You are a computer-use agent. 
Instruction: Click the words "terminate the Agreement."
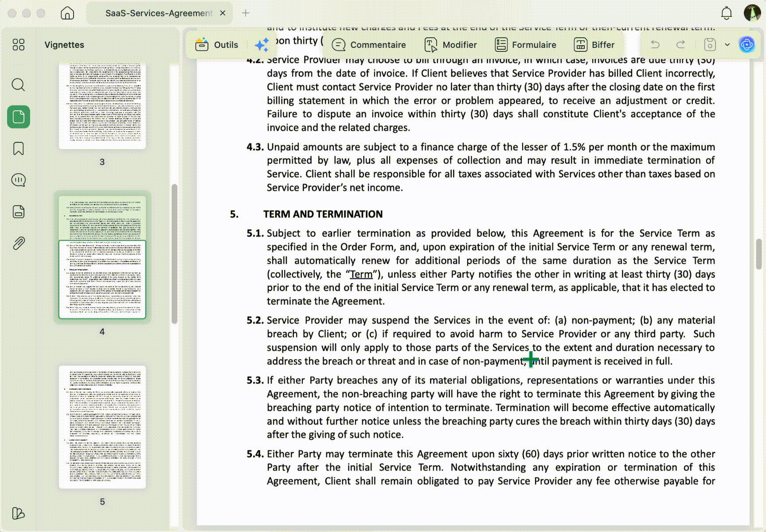326,301
